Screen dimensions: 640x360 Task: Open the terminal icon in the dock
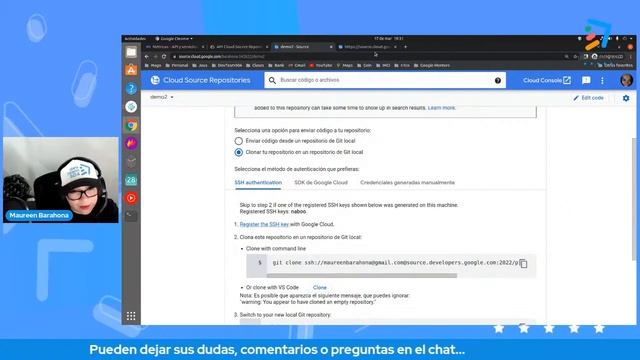131,215
